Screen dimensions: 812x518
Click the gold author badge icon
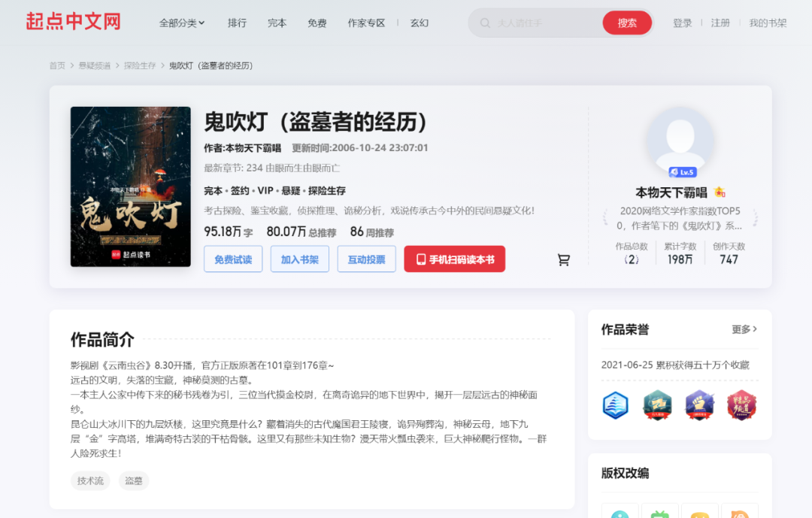[720, 192]
